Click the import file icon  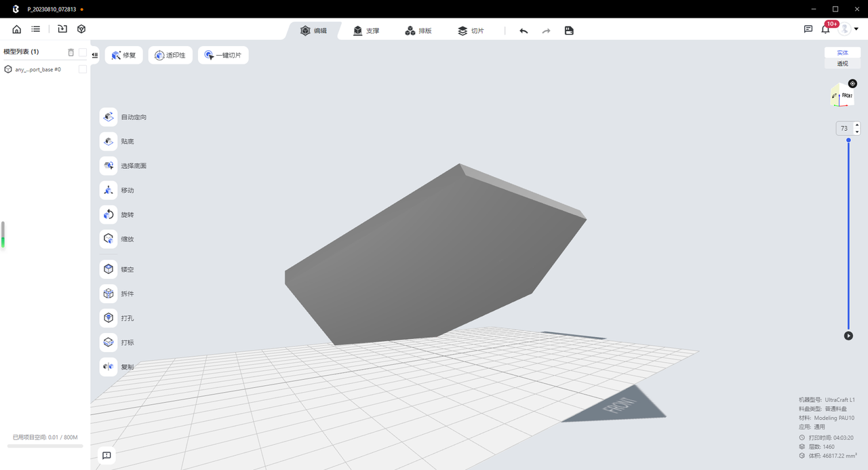pos(62,29)
